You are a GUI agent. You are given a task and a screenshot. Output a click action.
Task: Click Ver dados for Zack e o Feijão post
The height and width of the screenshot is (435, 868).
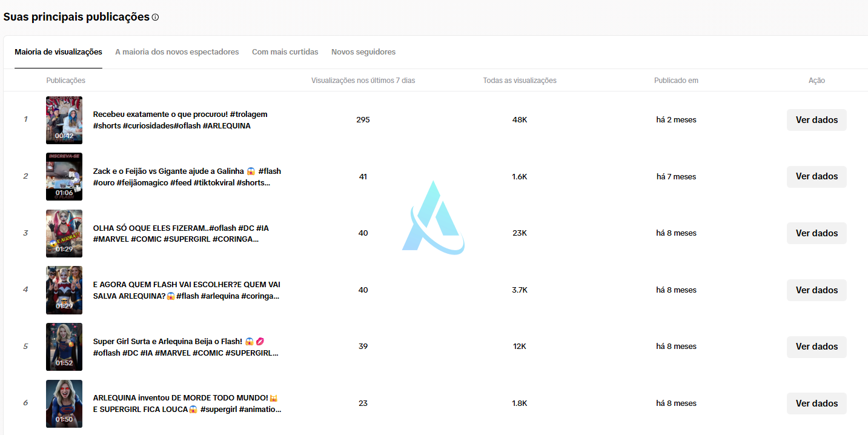click(817, 176)
